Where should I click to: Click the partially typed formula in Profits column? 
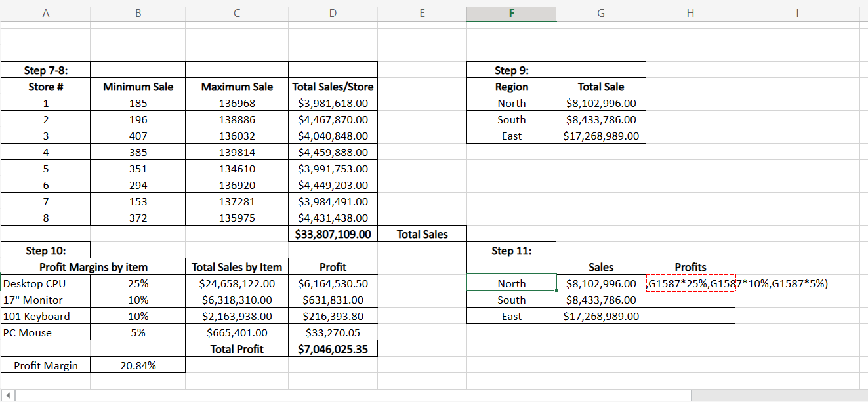click(690, 283)
